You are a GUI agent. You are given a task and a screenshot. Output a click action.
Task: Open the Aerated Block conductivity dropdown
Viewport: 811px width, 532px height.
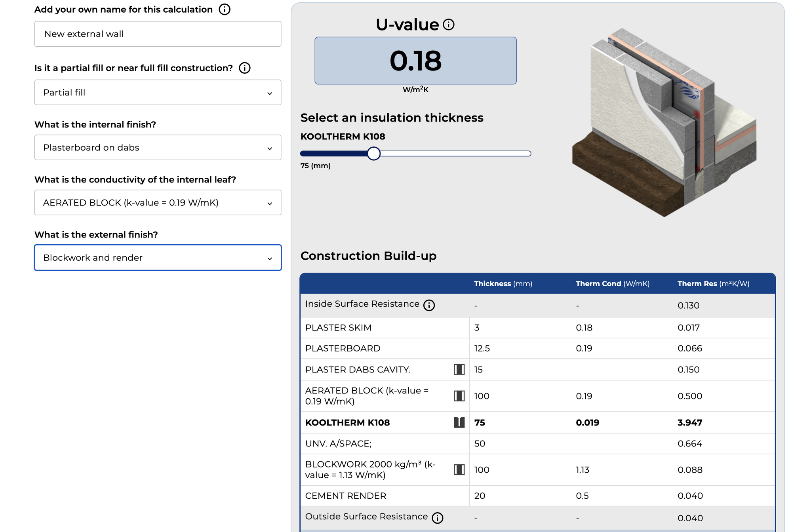click(158, 203)
